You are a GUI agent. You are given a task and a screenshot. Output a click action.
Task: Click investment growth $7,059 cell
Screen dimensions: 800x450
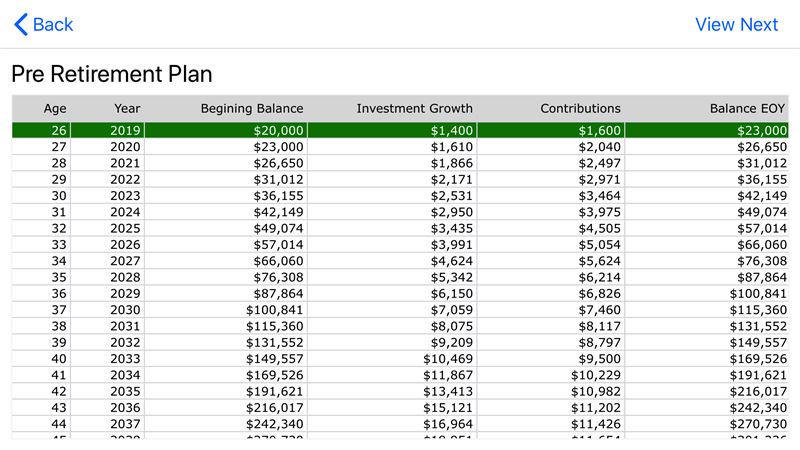[x=392, y=310]
